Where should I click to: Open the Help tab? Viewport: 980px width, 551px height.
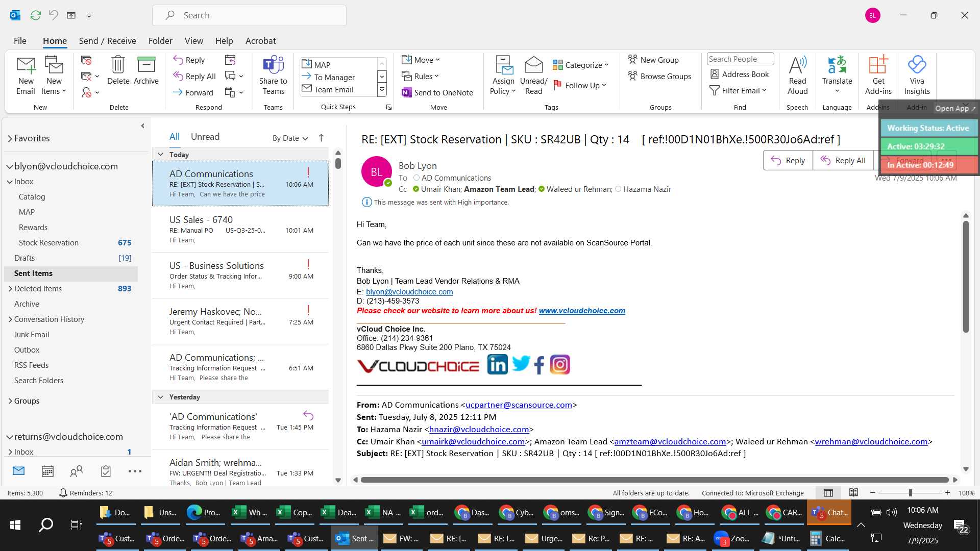coord(224,41)
